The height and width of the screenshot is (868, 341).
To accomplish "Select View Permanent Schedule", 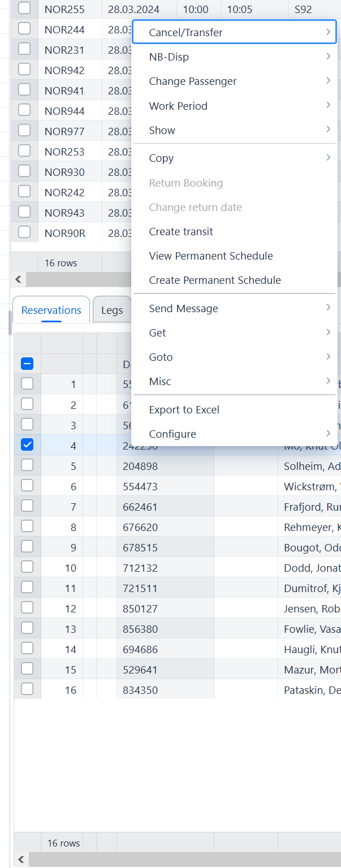I will click(x=211, y=256).
